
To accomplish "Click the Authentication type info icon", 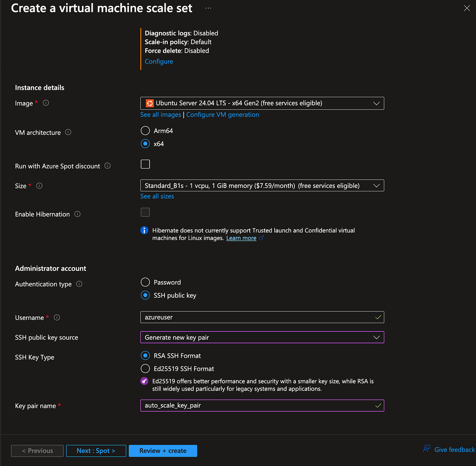I will click(79, 284).
